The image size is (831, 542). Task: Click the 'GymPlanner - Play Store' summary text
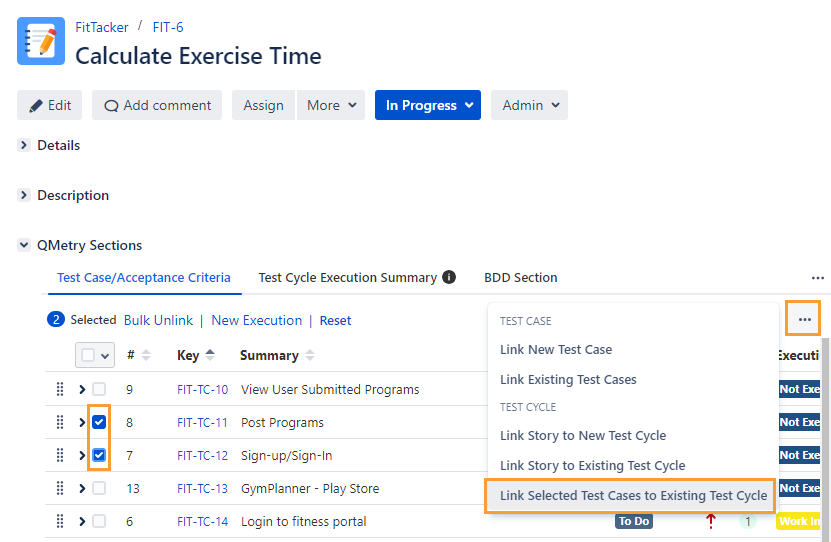310,488
